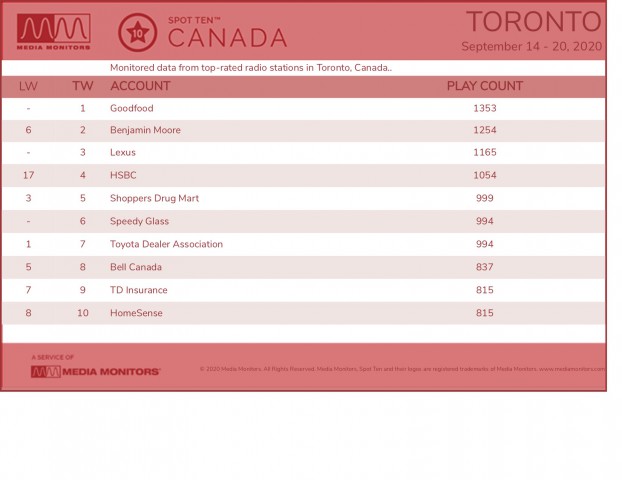Select the Goodfood account row
Image resolution: width=622 pixels, height=480 pixels.
[304, 108]
